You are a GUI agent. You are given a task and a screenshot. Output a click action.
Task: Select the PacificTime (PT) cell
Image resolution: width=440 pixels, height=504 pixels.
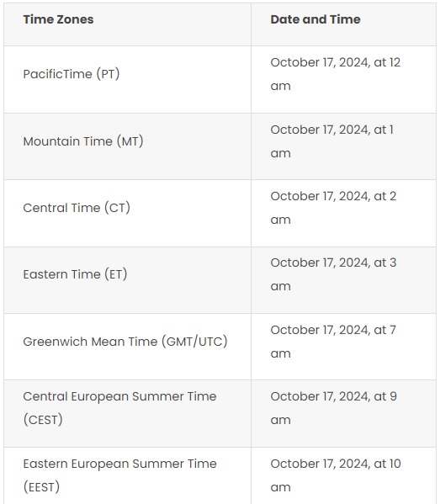click(x=128, y=79)
